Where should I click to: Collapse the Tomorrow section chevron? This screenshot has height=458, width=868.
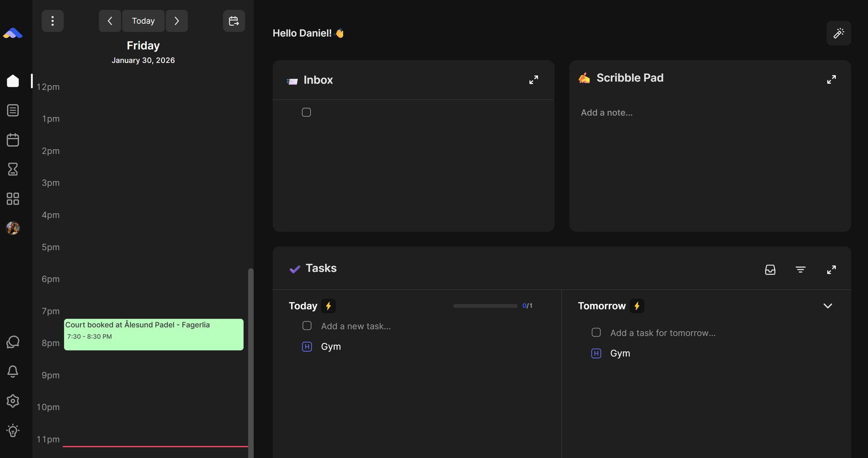pos(828,306)
